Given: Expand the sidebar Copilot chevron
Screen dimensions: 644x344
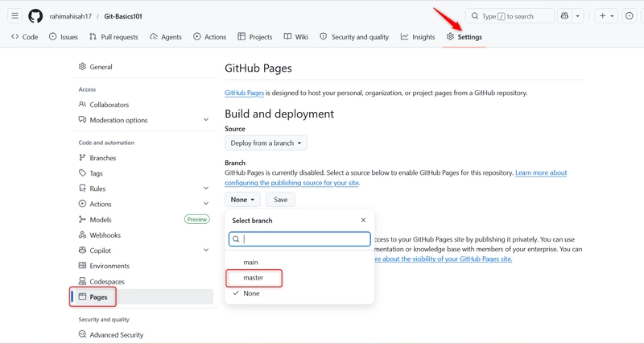Looking at the screenshot, I should click(x=206, y=250).
